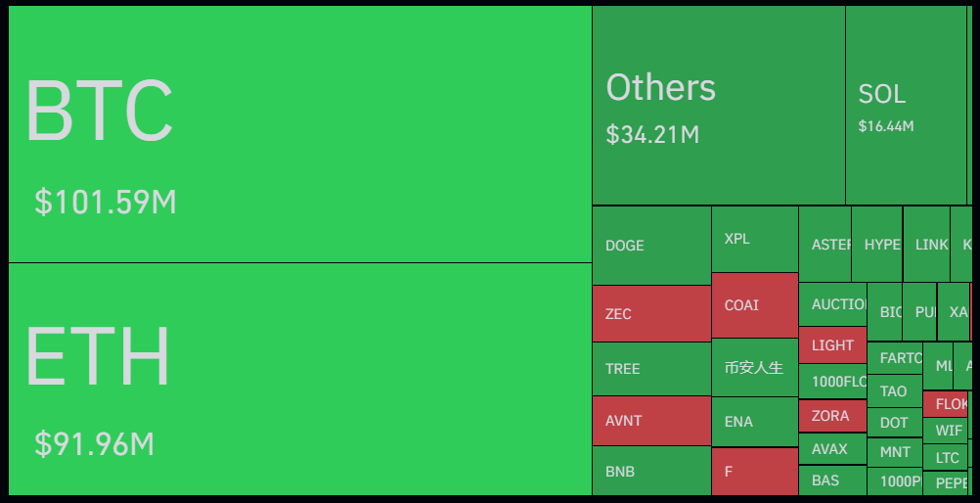Open the 币安人生 tile
Viewport: 980px width, 503px height.
(754, 368)
